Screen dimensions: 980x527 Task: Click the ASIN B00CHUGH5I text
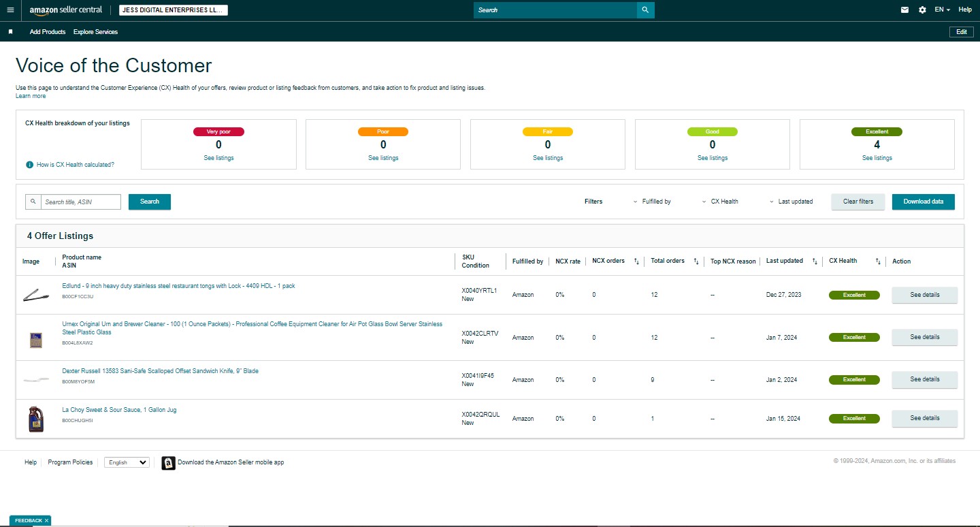pos(78,421)
